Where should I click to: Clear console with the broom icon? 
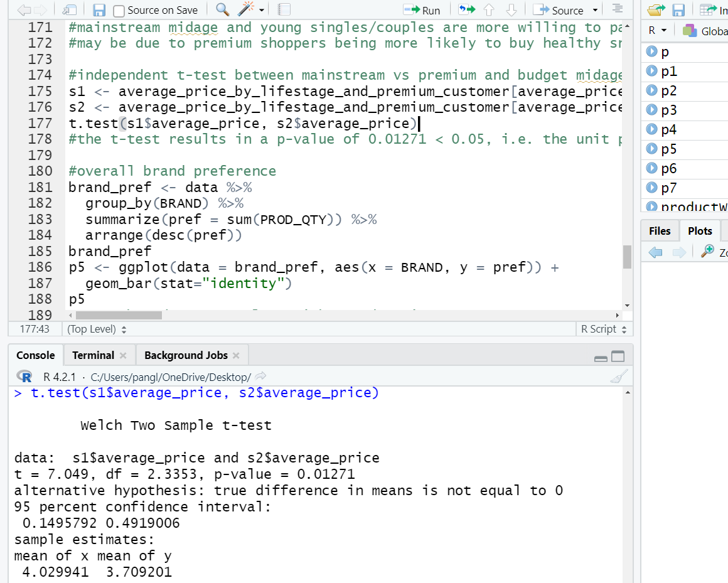[618, 377]
